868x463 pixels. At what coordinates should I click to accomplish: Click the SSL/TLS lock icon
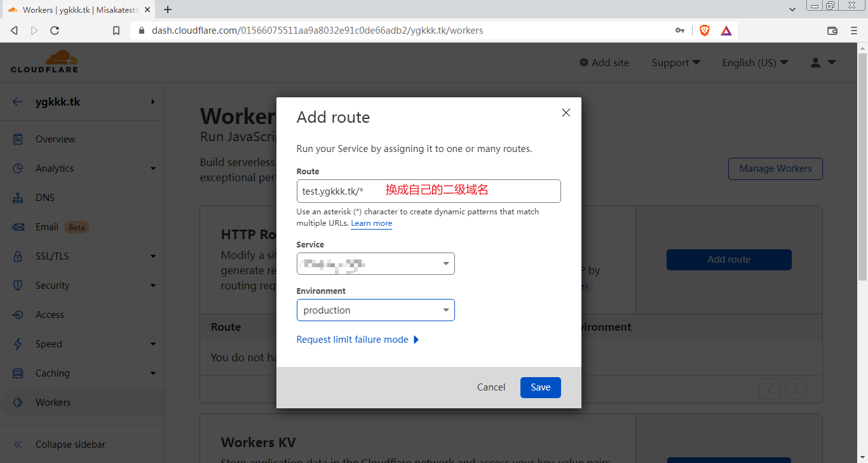18,256
